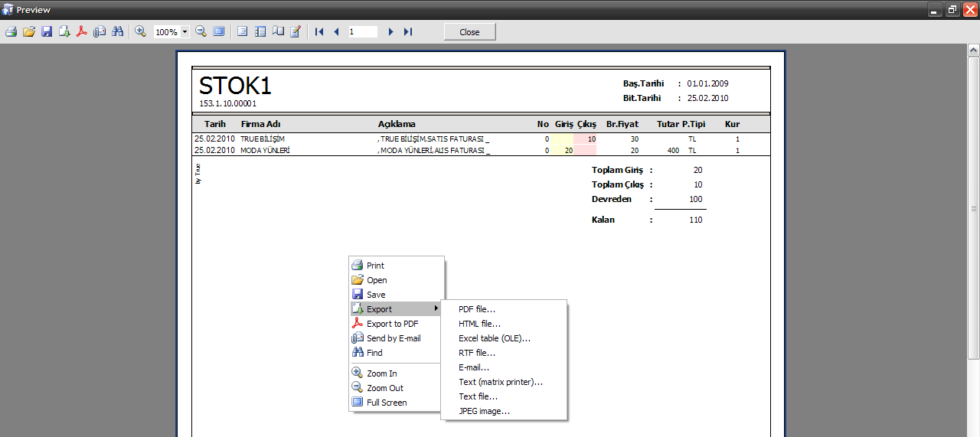Select Send by E-mail in context menu
This screenshot has height=437, width=980.
point(394,338)
